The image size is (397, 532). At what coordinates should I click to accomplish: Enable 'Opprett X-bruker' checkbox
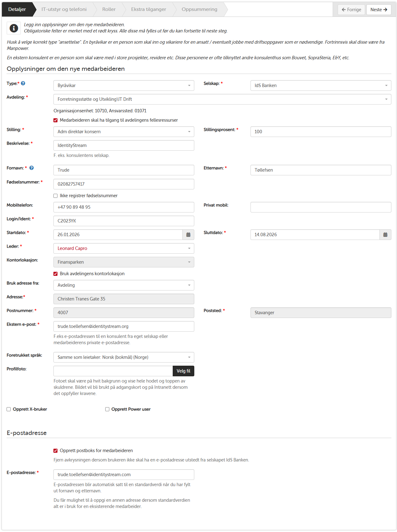coord(9,409)
